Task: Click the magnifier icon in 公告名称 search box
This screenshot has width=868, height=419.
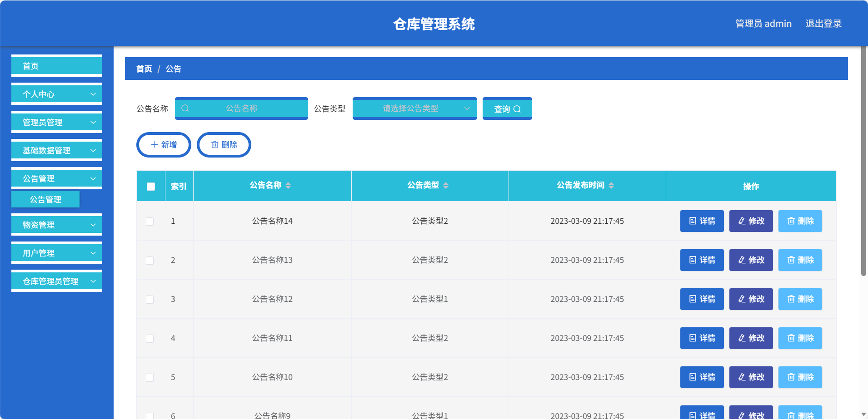Action: (x=185, y=108)
